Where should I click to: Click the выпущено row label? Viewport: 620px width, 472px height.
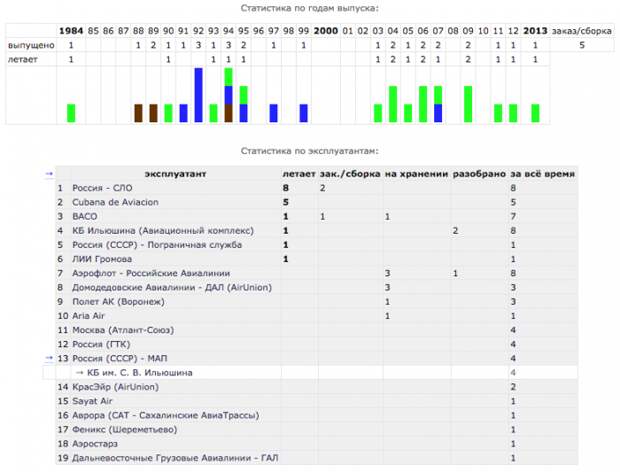31,45
